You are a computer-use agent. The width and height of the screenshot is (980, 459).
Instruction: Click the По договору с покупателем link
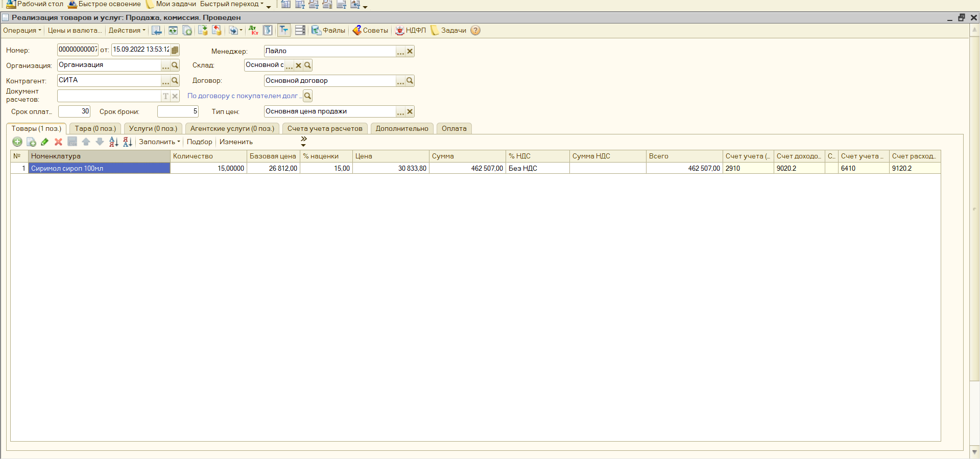click(243, 96)
